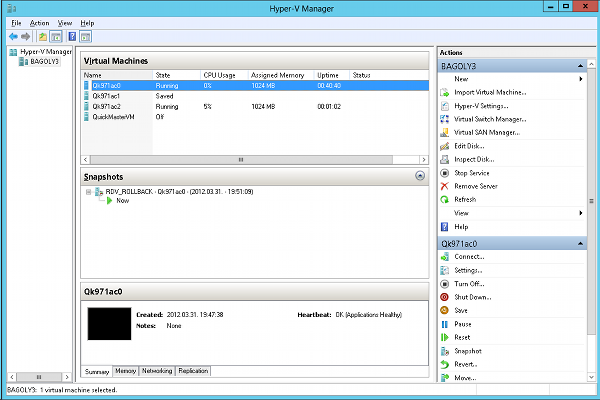Switch to the Memory tab

coord(126,371)
